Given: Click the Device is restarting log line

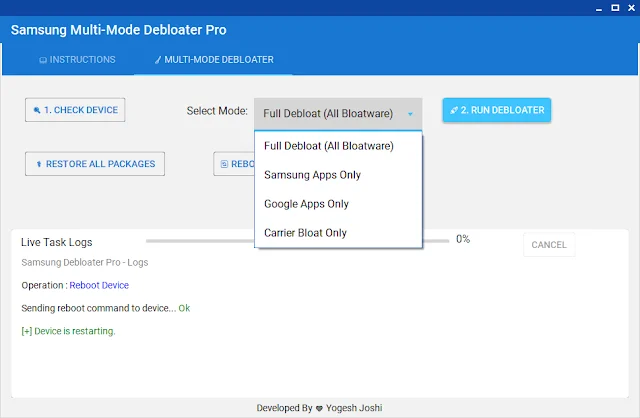Looking at the screenshot, I should [x=68, y=331].
